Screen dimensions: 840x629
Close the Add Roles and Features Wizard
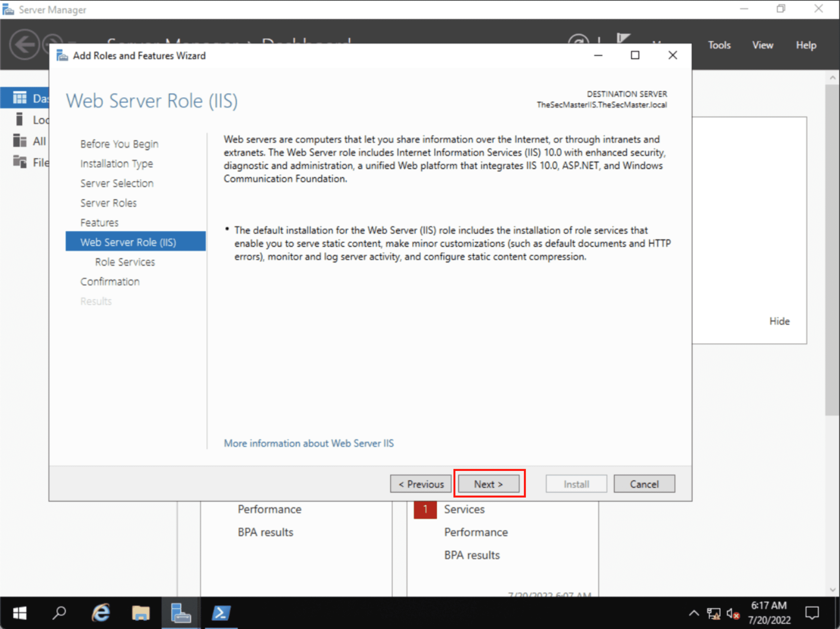coord(673,55)
